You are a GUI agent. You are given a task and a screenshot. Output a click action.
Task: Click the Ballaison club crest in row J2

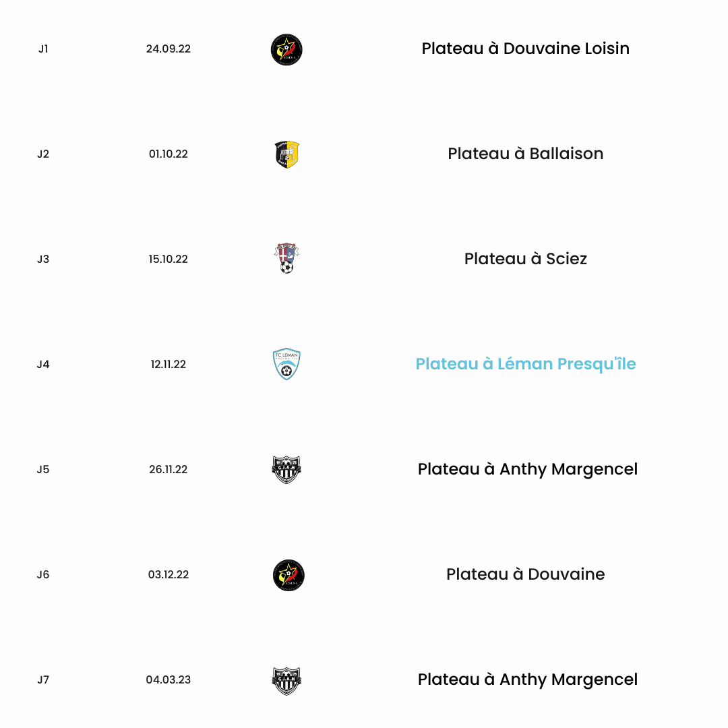click(287, 154)
